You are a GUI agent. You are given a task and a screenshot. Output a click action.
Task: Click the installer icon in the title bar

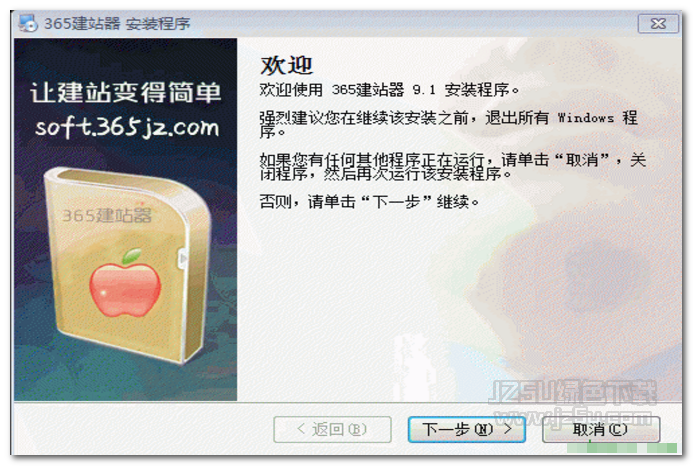tap(27, 23)
